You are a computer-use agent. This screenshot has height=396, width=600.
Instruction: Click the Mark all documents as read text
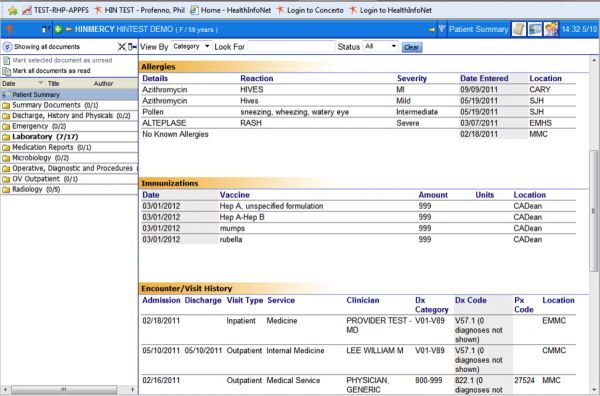(x=51, y=71)
